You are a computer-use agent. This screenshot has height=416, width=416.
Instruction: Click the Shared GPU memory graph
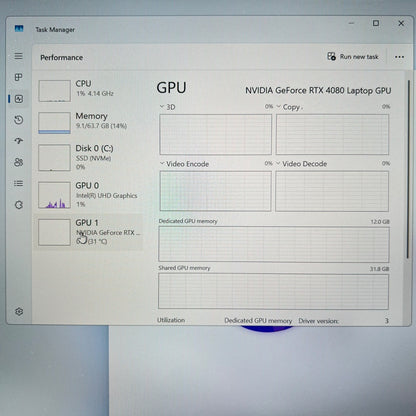pos(273,291)
